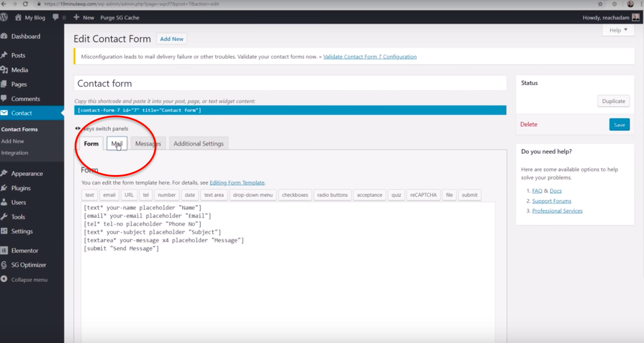Viewport: 644px width, 343px height.
Task: Bookmark page with star icon
Action: coord(600,4)
